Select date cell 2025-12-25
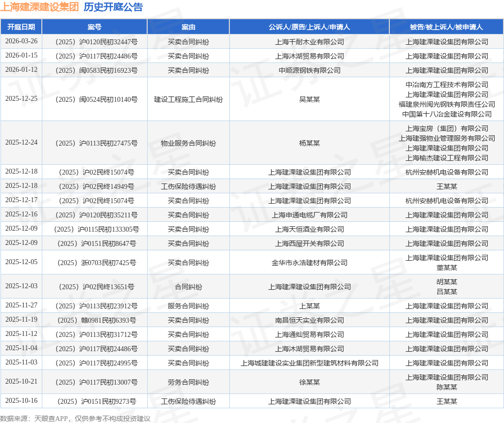Screen dimensions: 504x423 (x=21, y=99)
